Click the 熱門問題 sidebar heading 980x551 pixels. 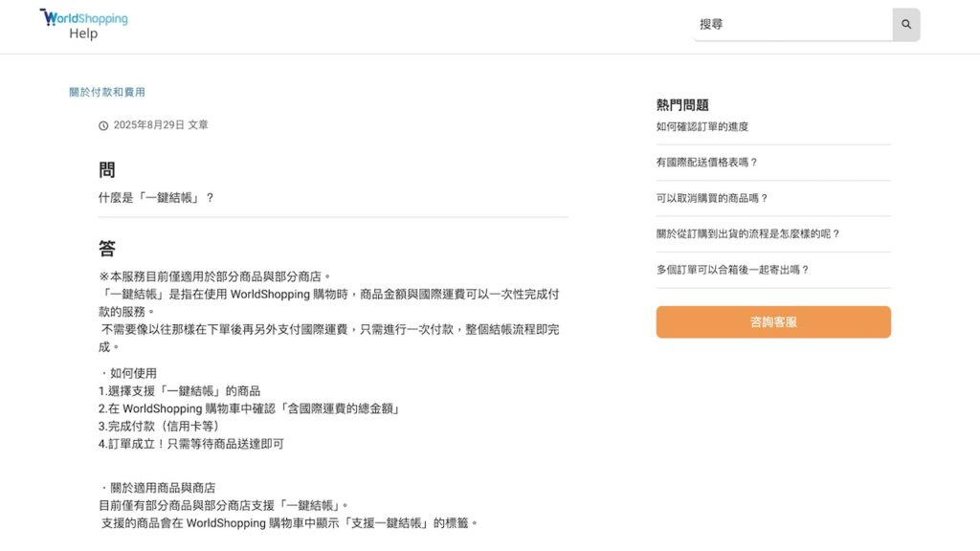682,105
